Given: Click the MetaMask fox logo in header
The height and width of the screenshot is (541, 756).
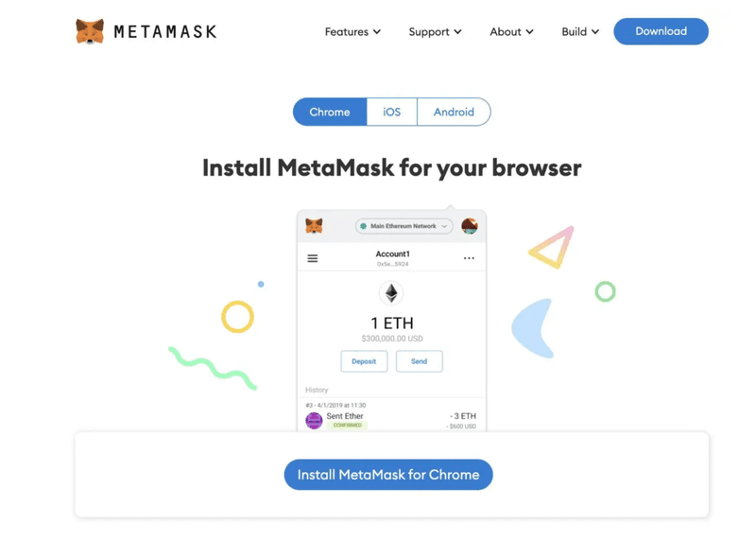Looking at the screenshot, I should pyautogui.click(x=90, y=32).
